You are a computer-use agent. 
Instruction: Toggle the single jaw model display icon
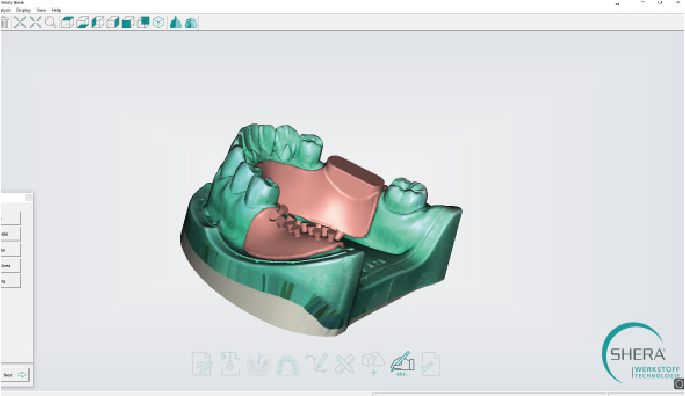coord(176,22)
